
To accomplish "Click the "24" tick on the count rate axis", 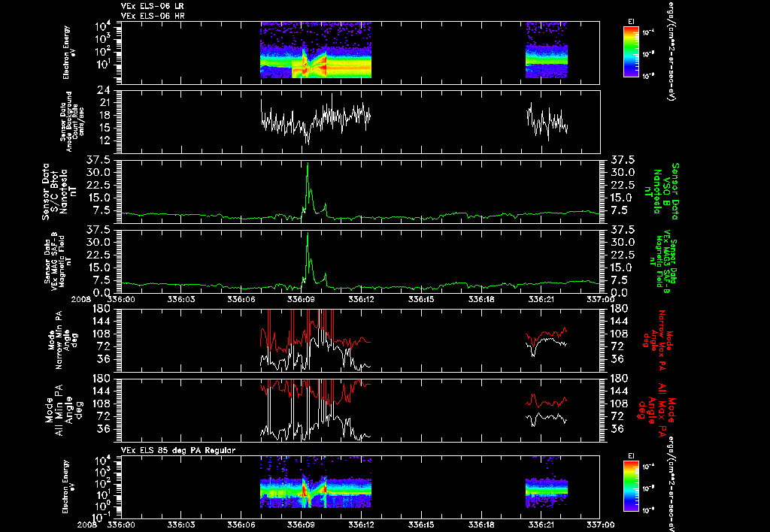I will click(x=104, y=91).
